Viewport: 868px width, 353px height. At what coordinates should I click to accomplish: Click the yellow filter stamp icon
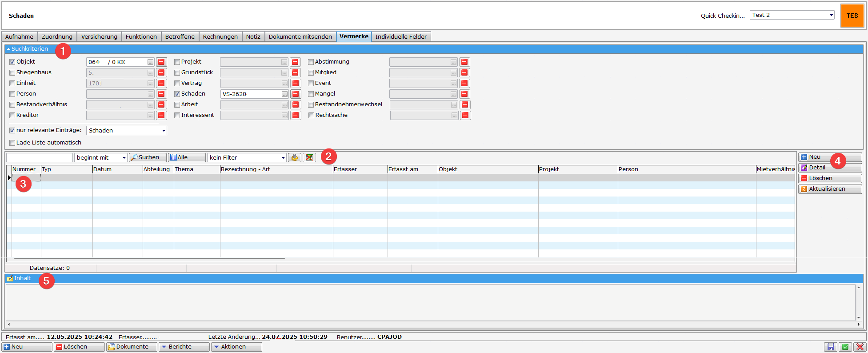[294, 157]
